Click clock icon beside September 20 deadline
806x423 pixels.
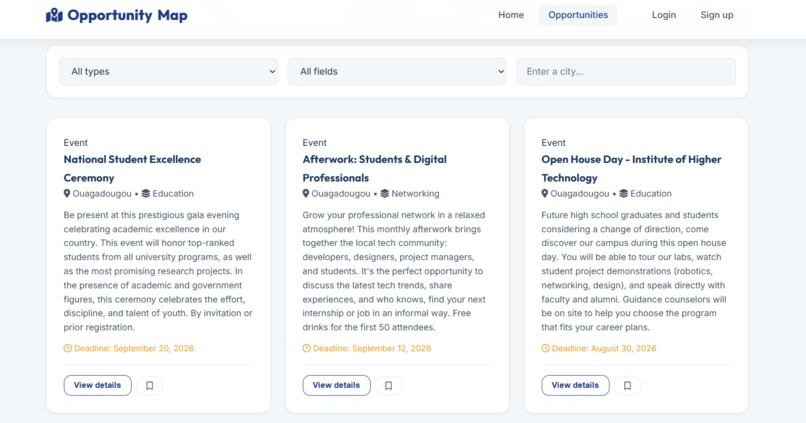pos(68,348)
